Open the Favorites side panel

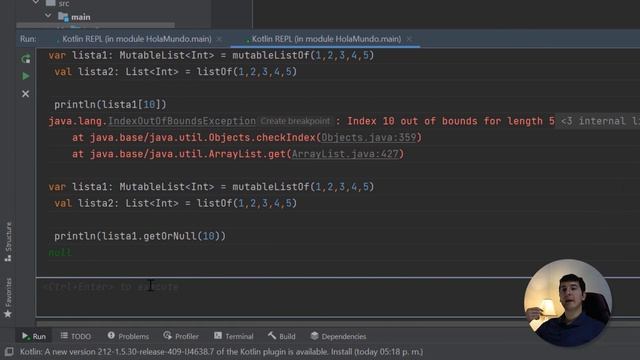pos(8,298)
